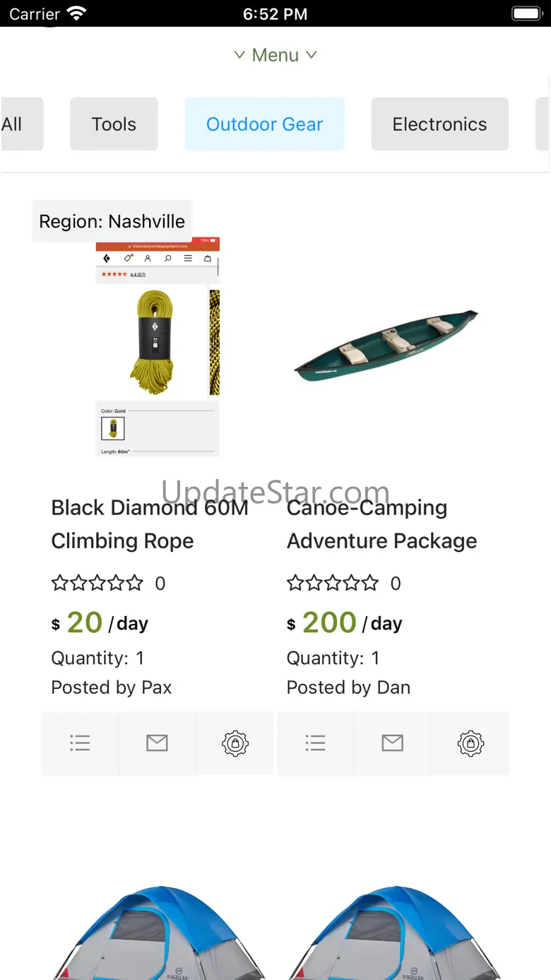
Task: Select the Electronics category tab
Action: click(x=439, y=124)
